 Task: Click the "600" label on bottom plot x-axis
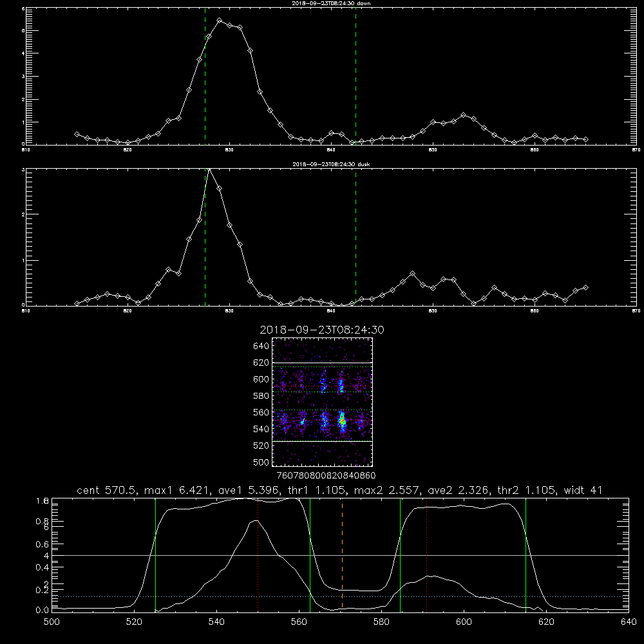464,622
